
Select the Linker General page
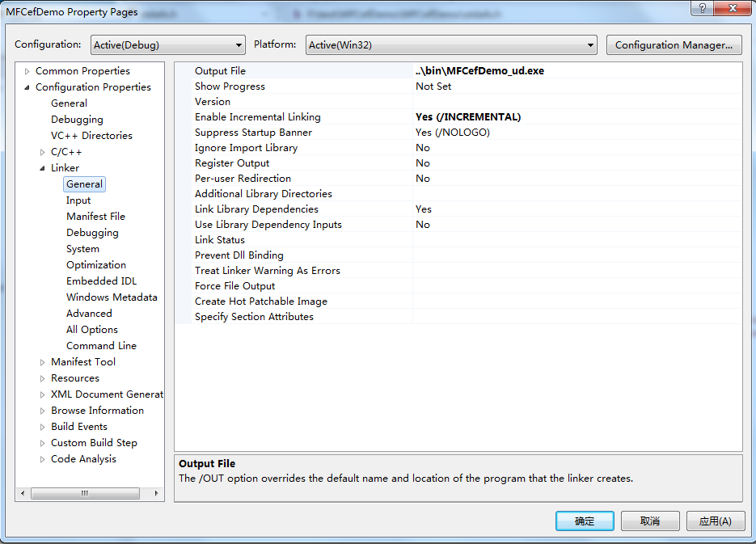(x=84, y=184)
